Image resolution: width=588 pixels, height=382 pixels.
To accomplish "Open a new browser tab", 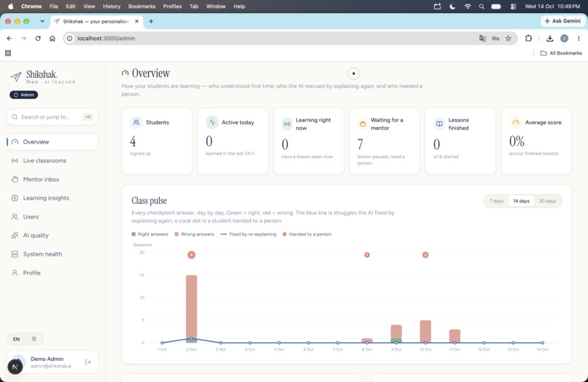I will coord(151,21).
